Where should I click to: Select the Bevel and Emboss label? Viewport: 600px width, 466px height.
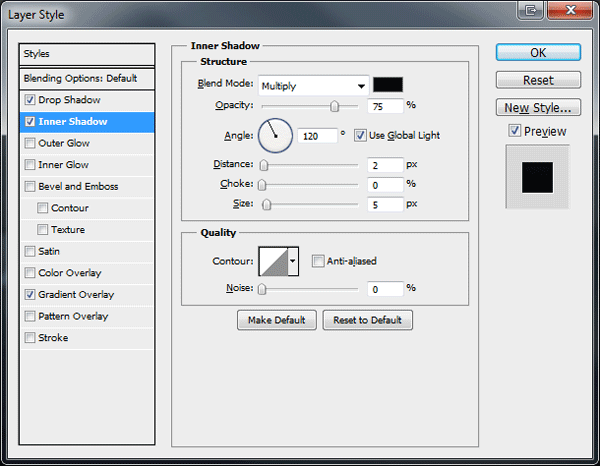pos(78,186)
